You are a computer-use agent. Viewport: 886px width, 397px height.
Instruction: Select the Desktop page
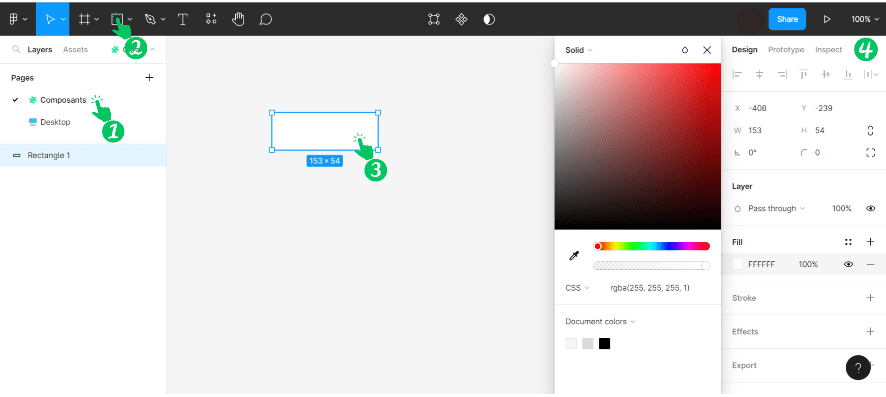tap(55, 122)
